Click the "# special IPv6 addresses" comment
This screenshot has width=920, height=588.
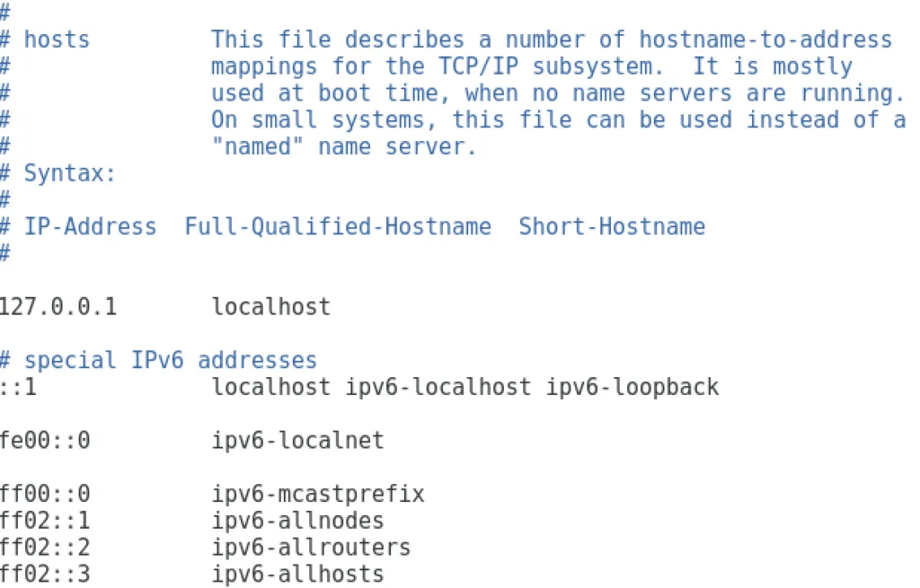pos(159,361)
